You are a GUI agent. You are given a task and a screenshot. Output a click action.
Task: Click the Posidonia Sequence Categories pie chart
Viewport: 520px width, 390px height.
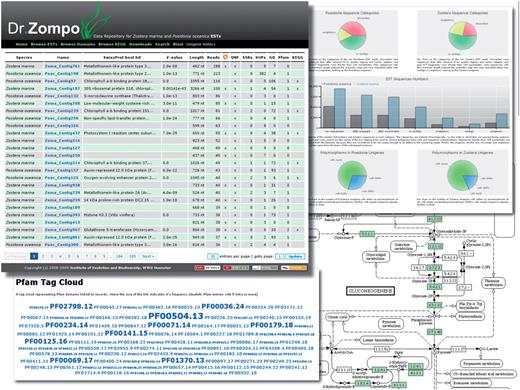[x=352, y=36]
